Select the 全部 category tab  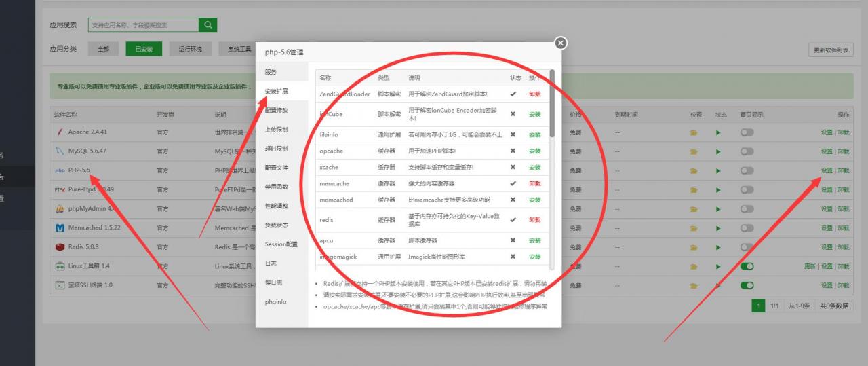coord(103,49)
